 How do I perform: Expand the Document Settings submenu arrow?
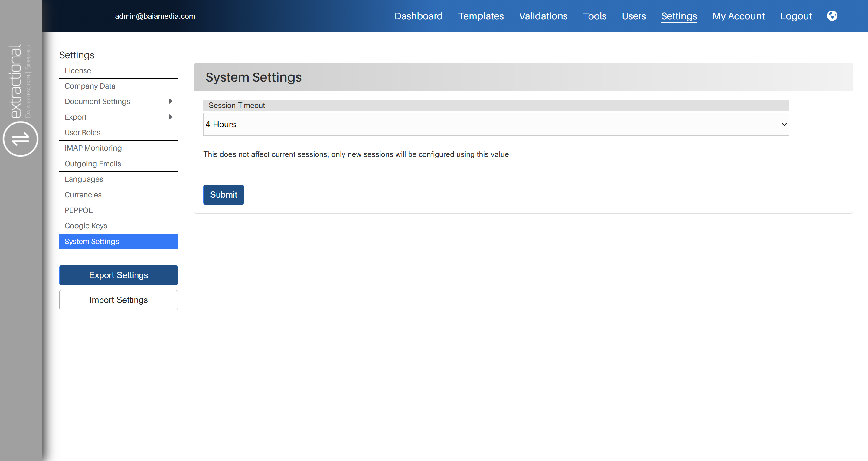click(170, 101)
